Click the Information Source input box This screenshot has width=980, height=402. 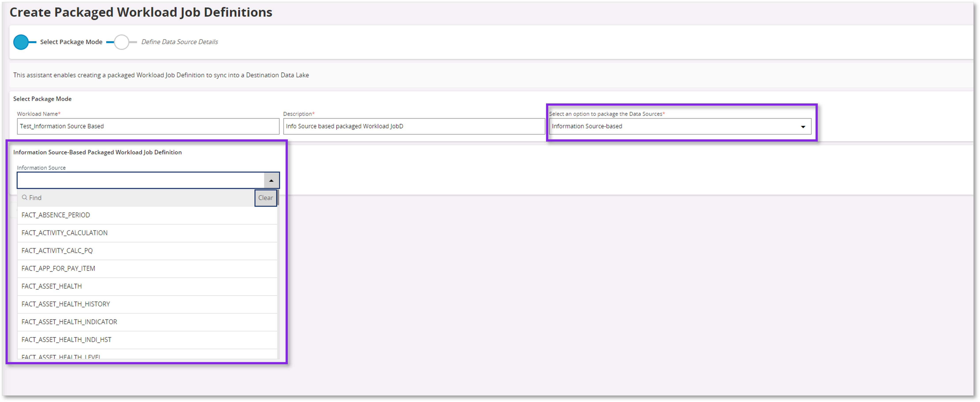141,180
